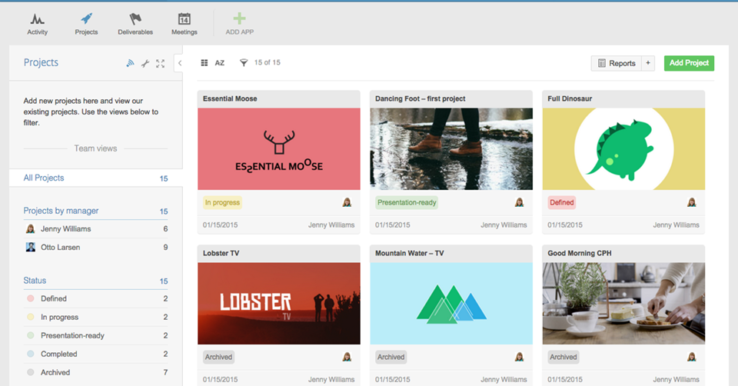Click Presentation-ready badge on Dancing Foot

[x=407, y=202]
